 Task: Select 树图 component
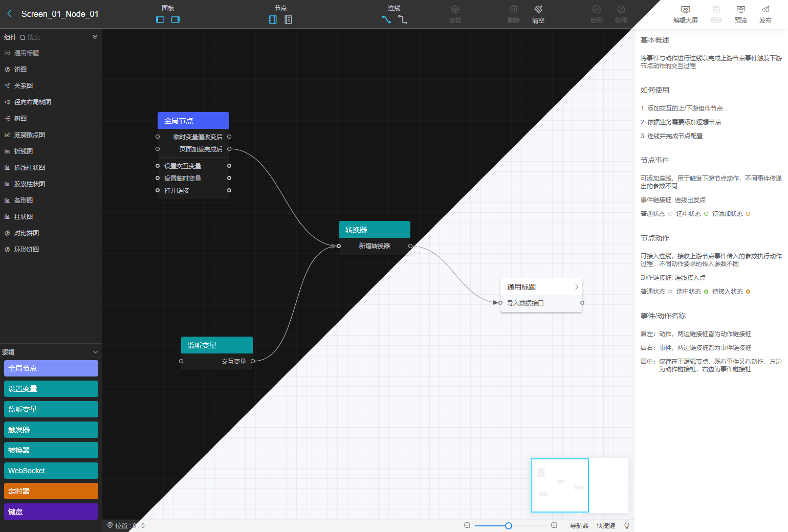[51, 119]
